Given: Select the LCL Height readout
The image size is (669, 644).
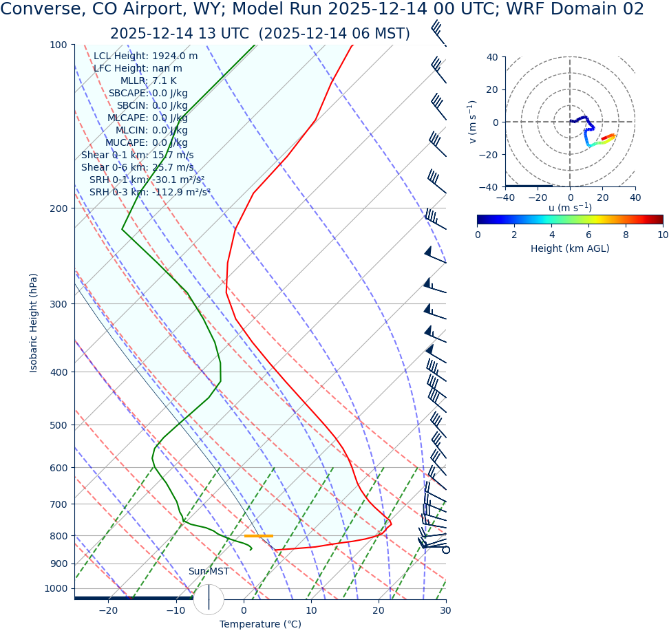Looking at the screenshot, I should tap(145, 56).
